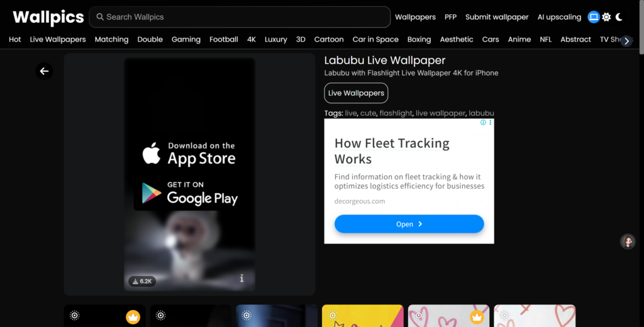This screenshot has height=327, width=644.
Task: Click the 'live' tag link
Action: (351, 113)
